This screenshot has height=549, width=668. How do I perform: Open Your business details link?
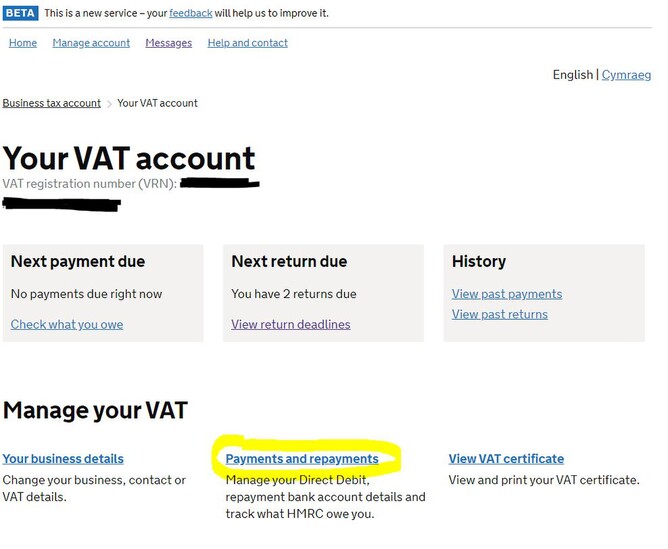[x=63, y=459]
